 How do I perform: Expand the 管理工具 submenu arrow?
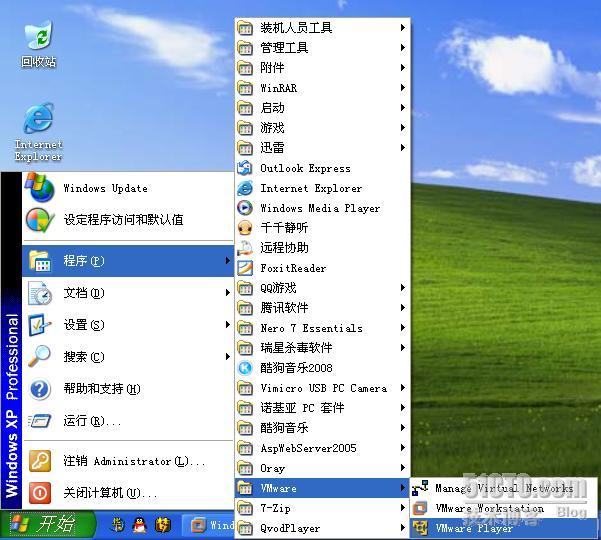coord(402,48)
